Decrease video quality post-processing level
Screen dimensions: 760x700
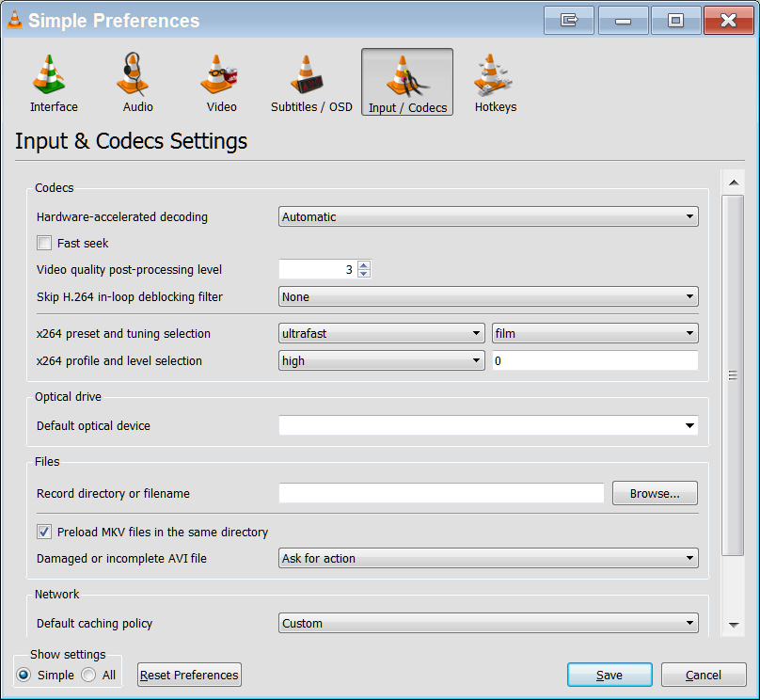pos(364,274)
